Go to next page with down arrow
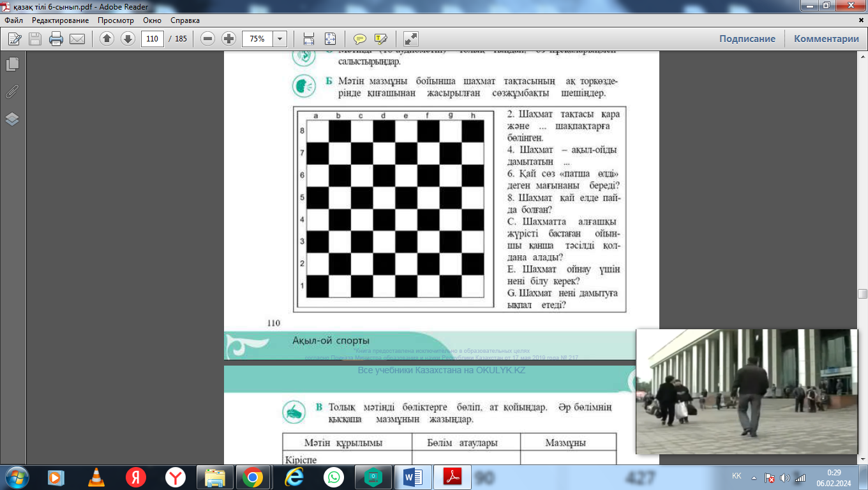The image size is (868, 490). pyautogui.click(x=128, y=39)
